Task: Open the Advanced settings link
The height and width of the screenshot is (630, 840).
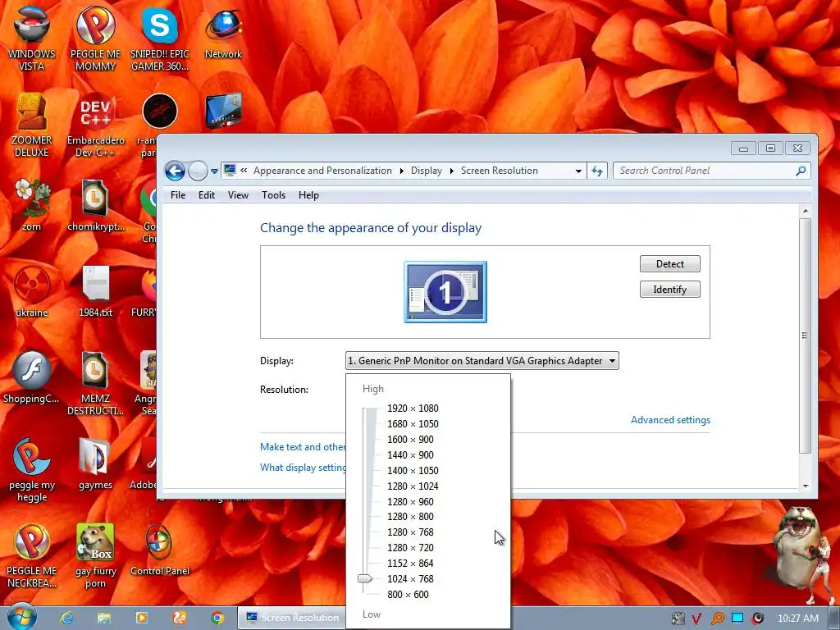Action: (670, 420)
